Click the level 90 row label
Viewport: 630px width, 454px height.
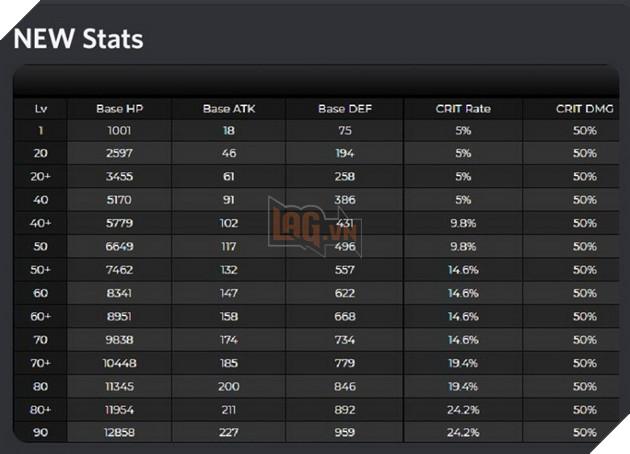tap(40, 432)
